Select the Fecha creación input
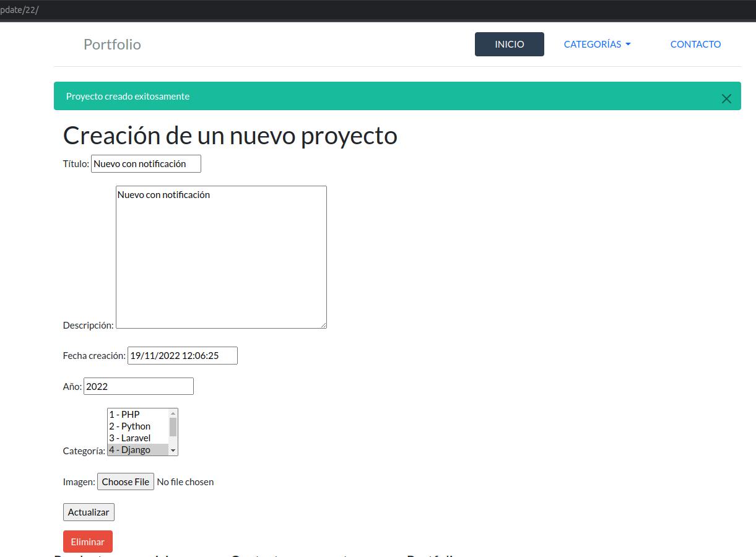Screen dimensions: 756x557 pos(182,356)
